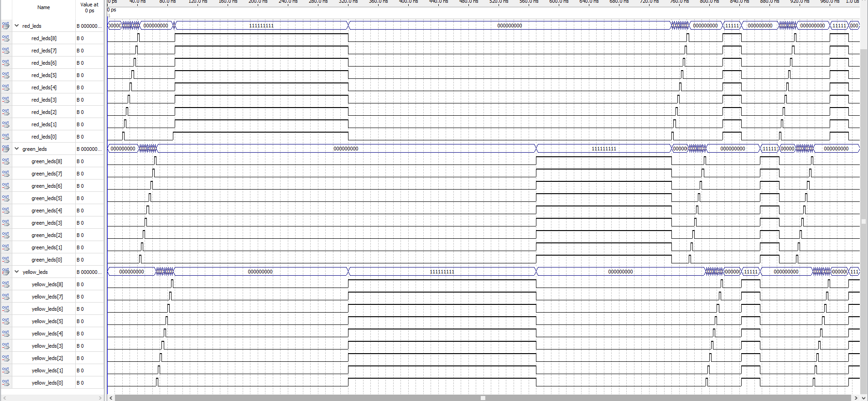868x401 pixels.
Task: Click the red_leds 111111111 bus value segment
Action: (261, 26)
